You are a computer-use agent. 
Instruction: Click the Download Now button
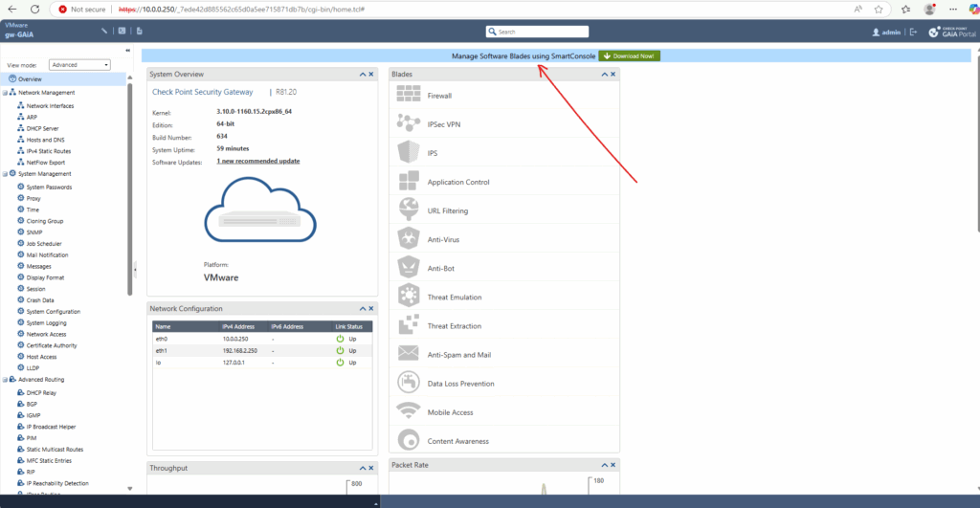(629, 56)
